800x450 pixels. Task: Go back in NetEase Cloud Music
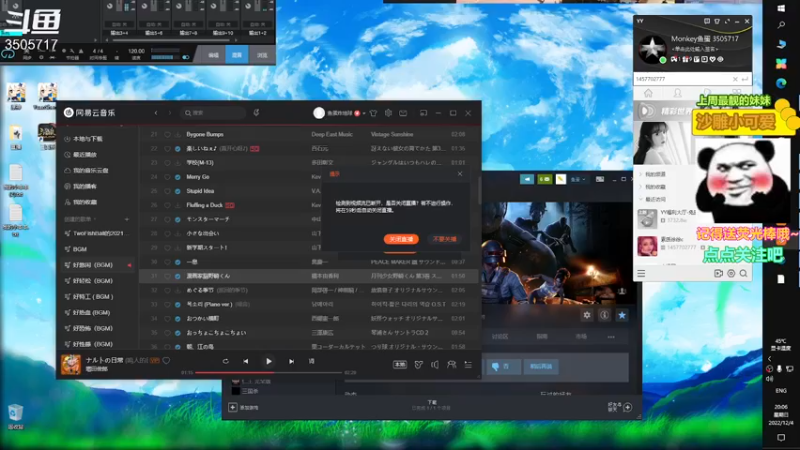pyautogui.click(x=156, y=113)
